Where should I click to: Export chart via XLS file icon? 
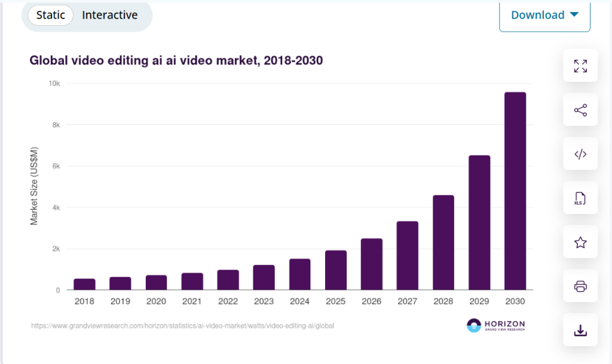(580, 198)
